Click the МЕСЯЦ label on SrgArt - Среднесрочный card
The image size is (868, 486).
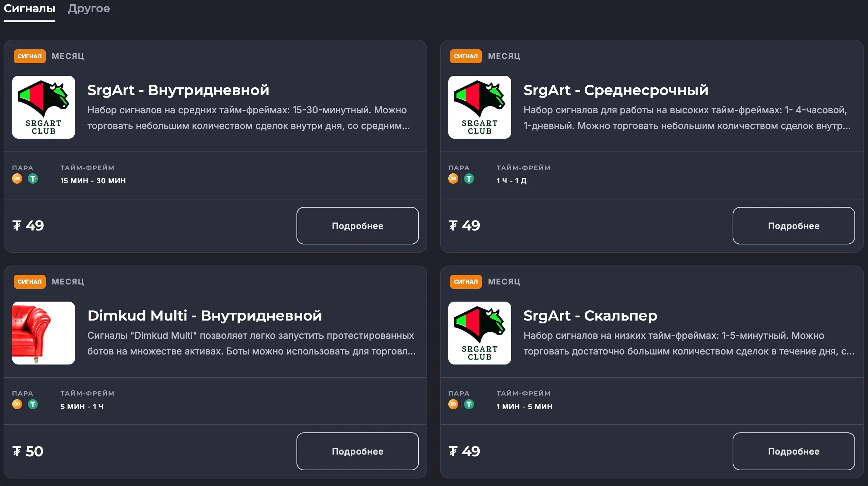[x=504, y=56]
